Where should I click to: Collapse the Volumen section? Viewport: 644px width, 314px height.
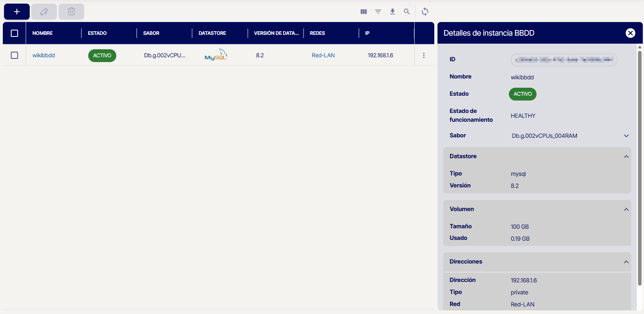pyautogui.click(x=626, y=209)
